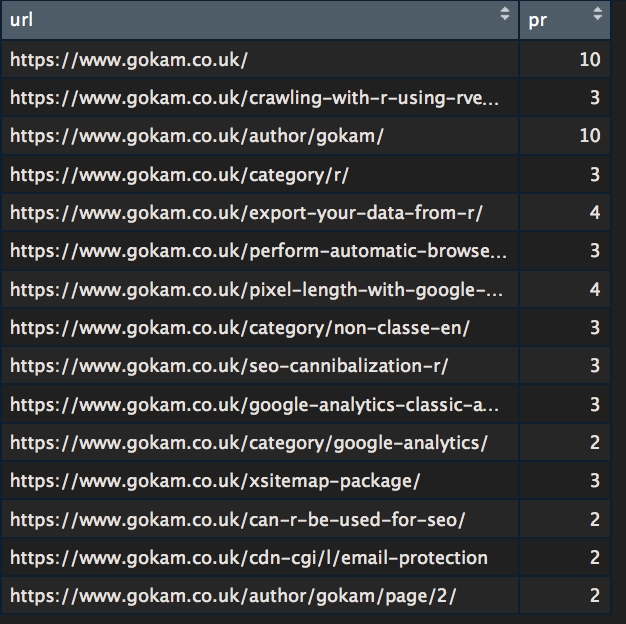Viewport: 626px width, 624px height.
Task: Select the xsitemap-package url row
Action: coord(214,481)
